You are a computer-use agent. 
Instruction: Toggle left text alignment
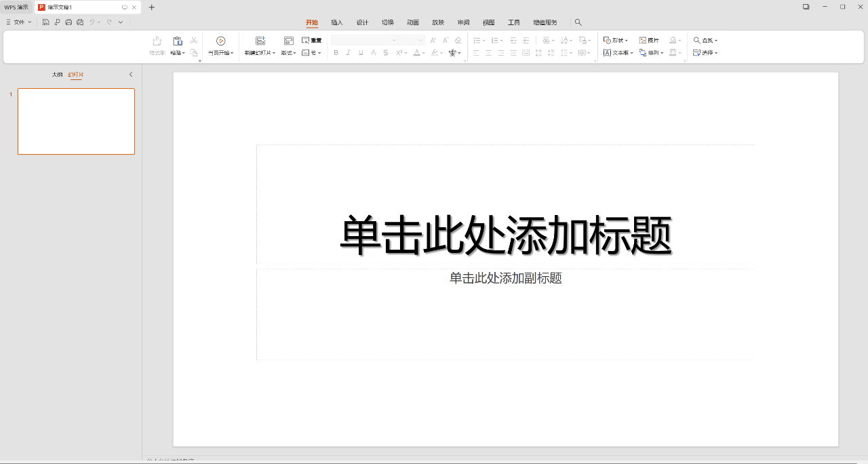(x=476, y=53)
